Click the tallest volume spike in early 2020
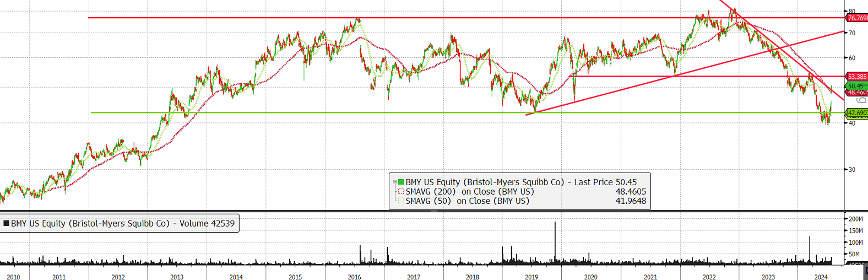Image resolution: width=868 pixels, height=280 pixels. 555,243
